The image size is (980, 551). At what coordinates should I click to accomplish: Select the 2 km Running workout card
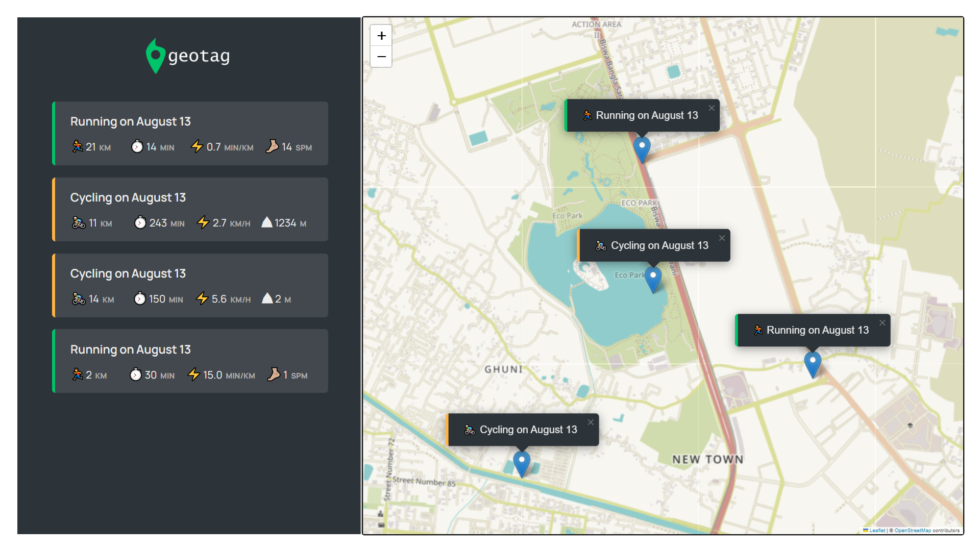click(x=190, y=361)
